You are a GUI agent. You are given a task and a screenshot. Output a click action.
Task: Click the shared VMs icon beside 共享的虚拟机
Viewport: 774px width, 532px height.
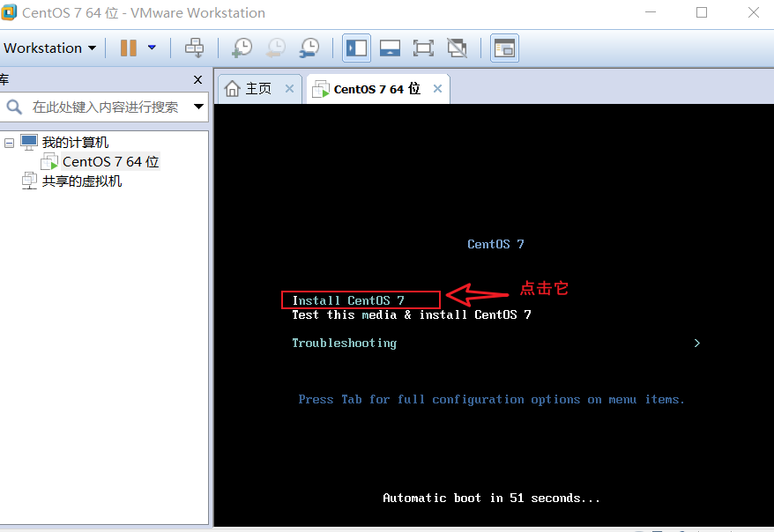pos(29,181)
